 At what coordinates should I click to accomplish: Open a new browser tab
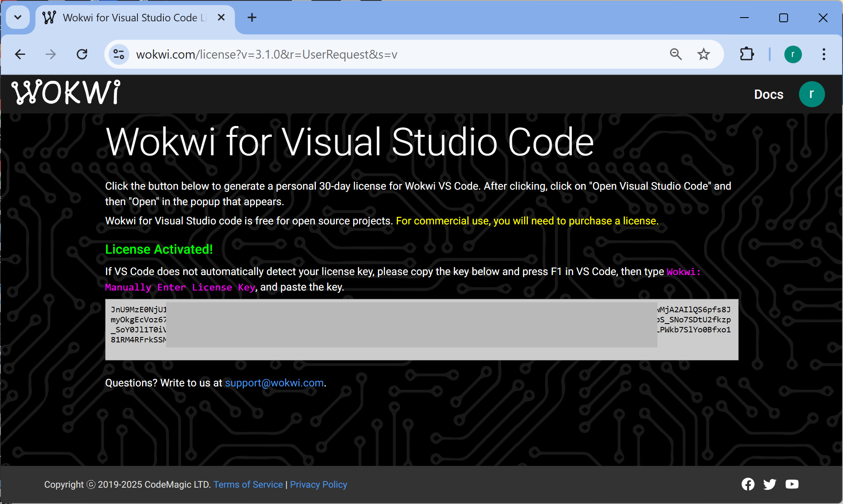[252, 18]
